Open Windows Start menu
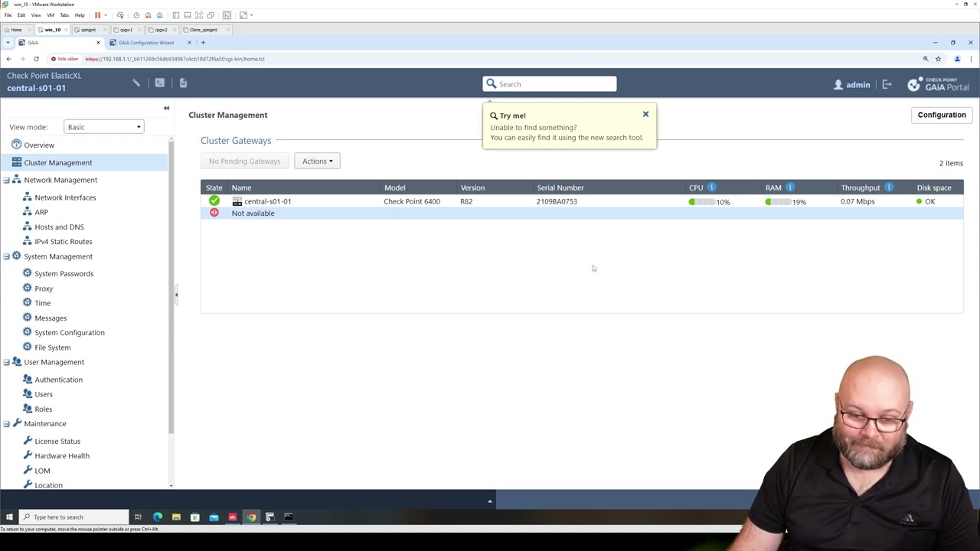980x551 pixels. point(9,517)
